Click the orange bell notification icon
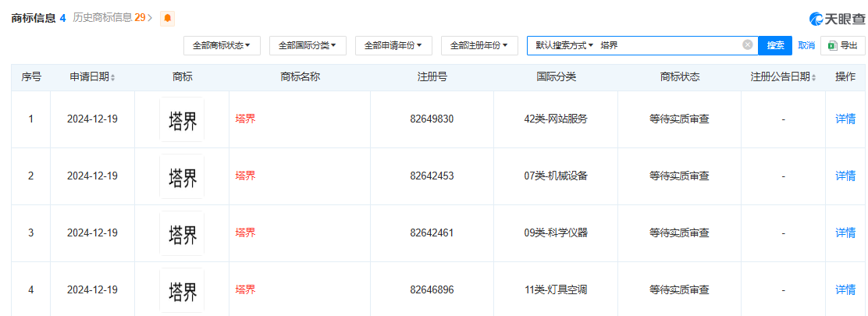 (x=167, y=18)
